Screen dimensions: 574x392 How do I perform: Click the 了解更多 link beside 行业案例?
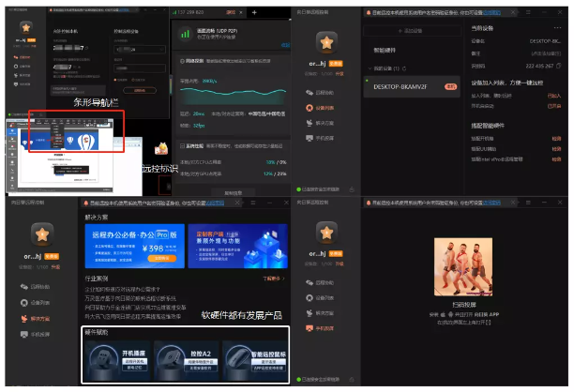click(x=274, y=279)
